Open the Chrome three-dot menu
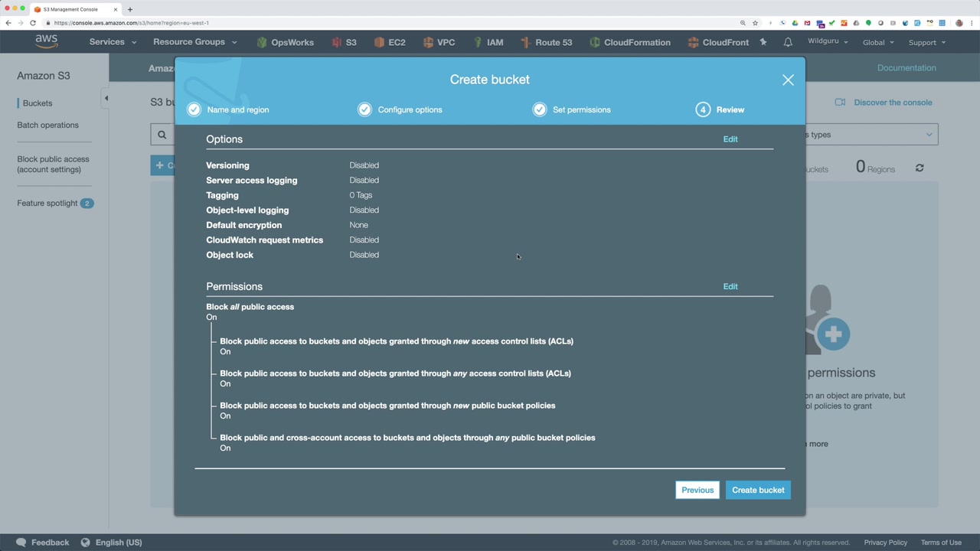The height and width of the screenshot is (551, 980). click(971, 23)
